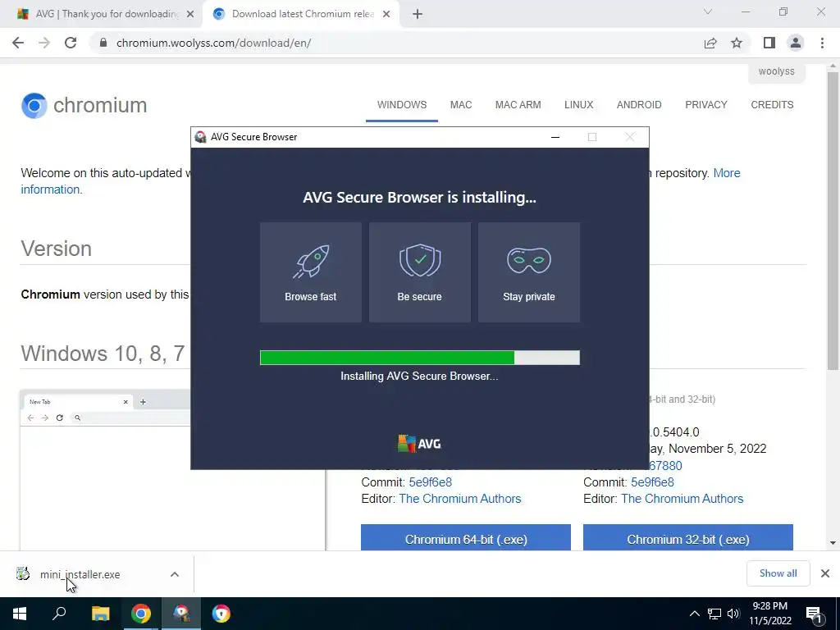Open File Explorer from taskbar
The image size is (840, 630).
click(100, 614)
